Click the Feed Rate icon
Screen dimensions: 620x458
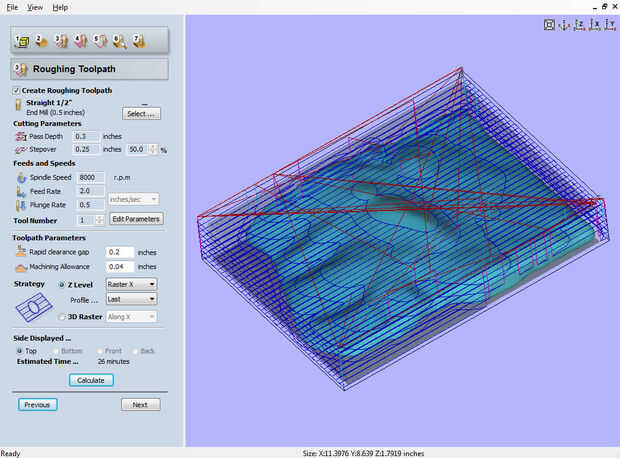21,191
